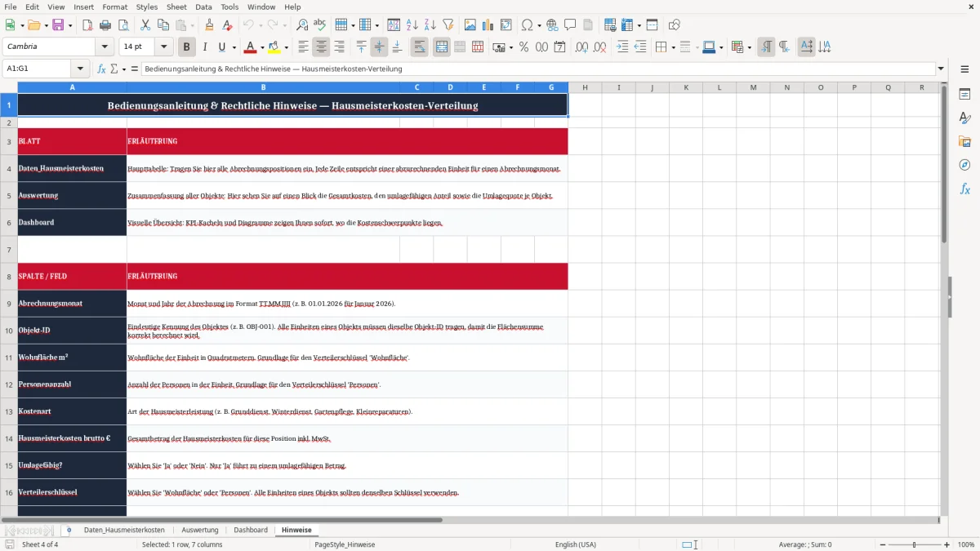This screenshot has height=551, width=980.
Task: Switch to the Auswertung sheet tab
Action: [200, 530]
